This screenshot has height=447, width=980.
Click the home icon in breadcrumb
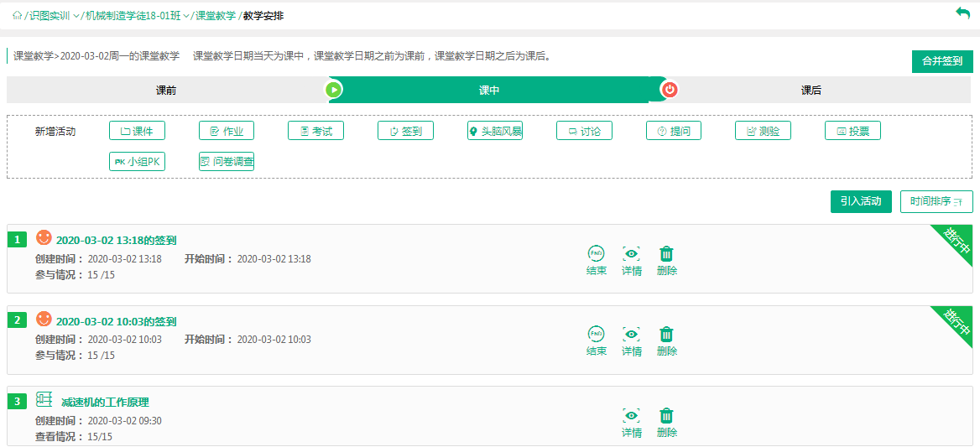tap(17, 16)
